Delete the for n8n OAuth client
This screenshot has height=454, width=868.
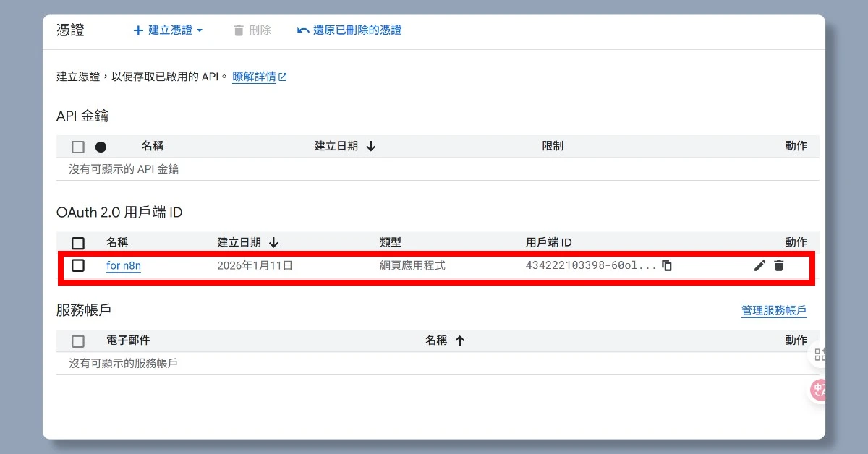click(778, 265)
